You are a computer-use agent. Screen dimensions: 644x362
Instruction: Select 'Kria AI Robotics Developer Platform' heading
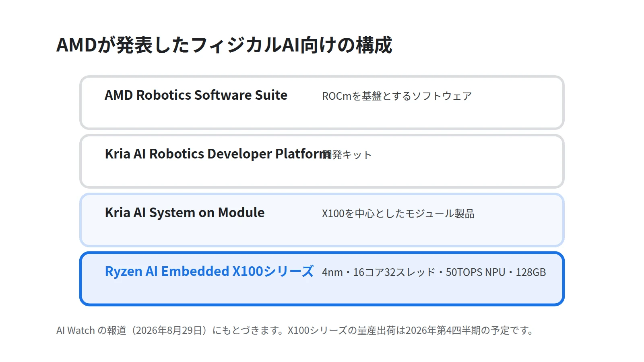point(218,154)
